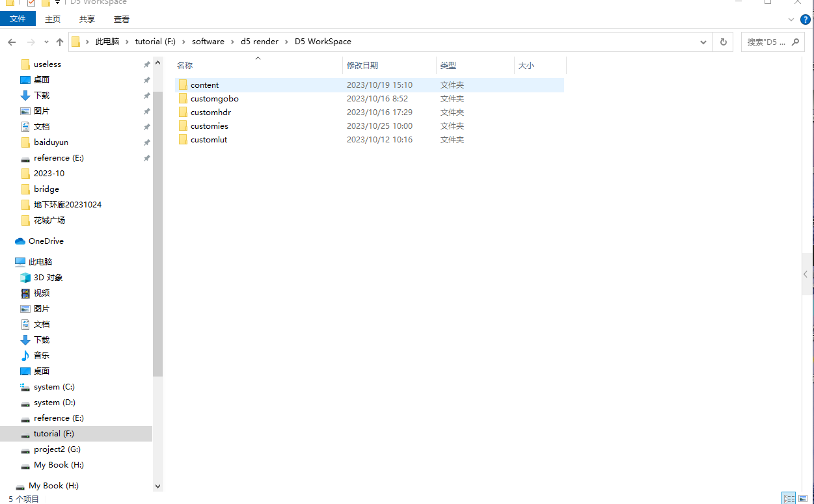This screenshot has height=504, width=814.
Task: Sort by 名称 column header
Action: click(x=258, y=66)
